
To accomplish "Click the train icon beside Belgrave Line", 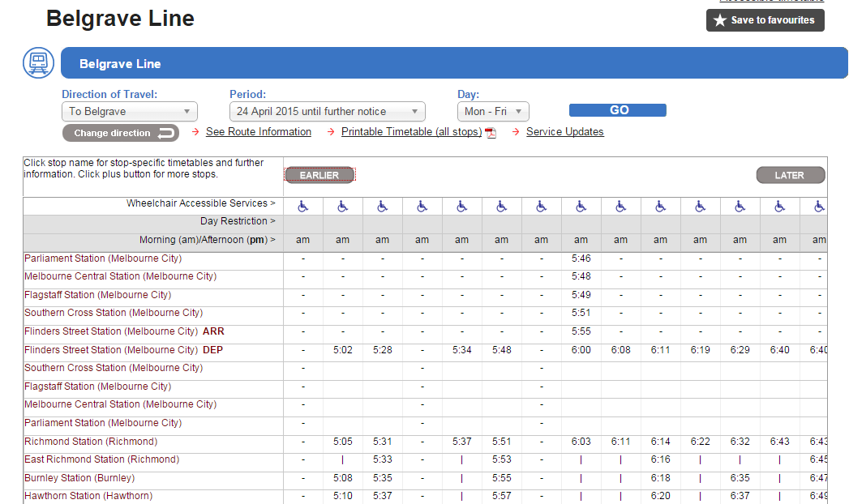I will pos(38,62).
